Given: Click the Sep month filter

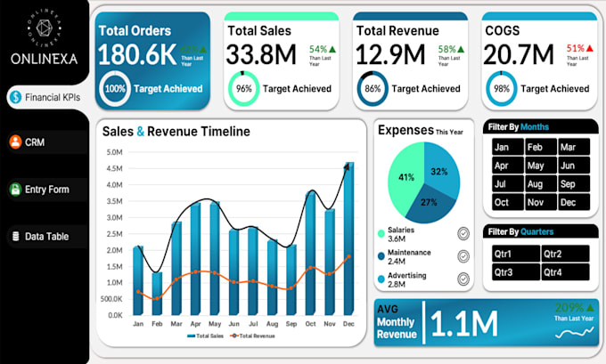Looking at the screenshot, I should tap(574, 183).
